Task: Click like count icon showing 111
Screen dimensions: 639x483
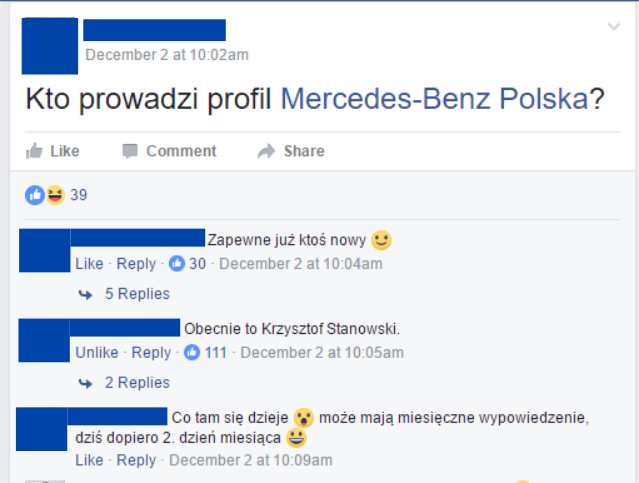Action: pos(192,352)
